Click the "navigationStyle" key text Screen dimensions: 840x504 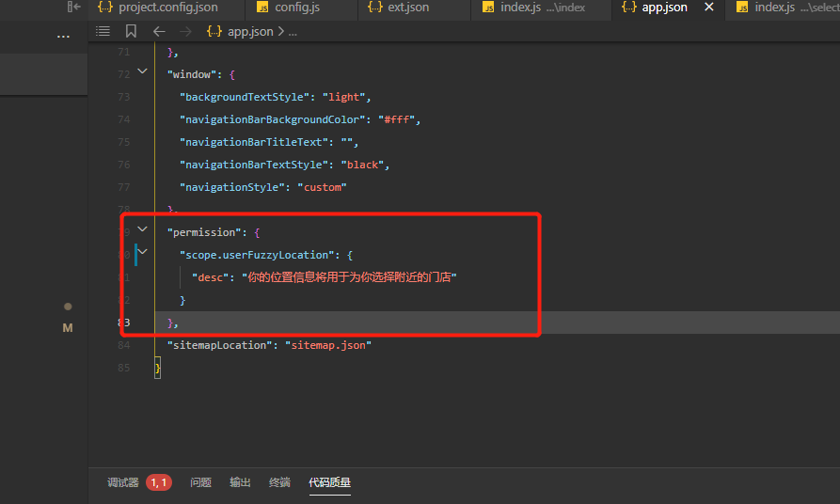232,187
